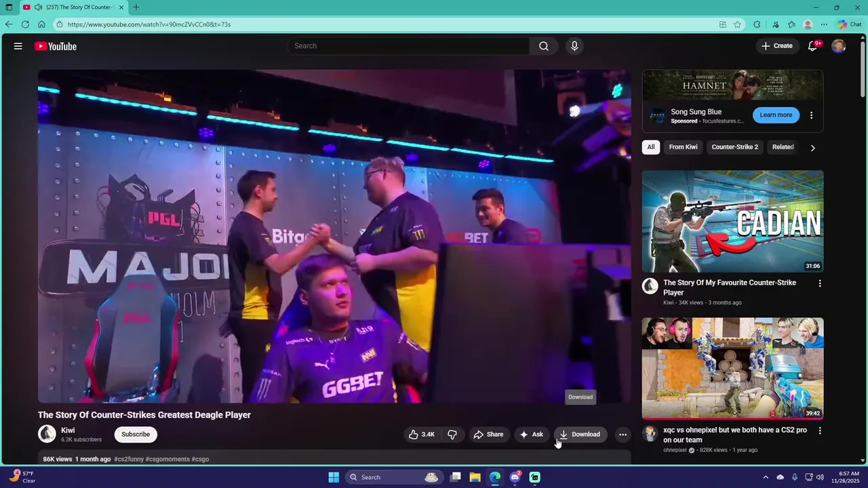
Task: Select the All filter chip
Action: (x=651, y=147)
